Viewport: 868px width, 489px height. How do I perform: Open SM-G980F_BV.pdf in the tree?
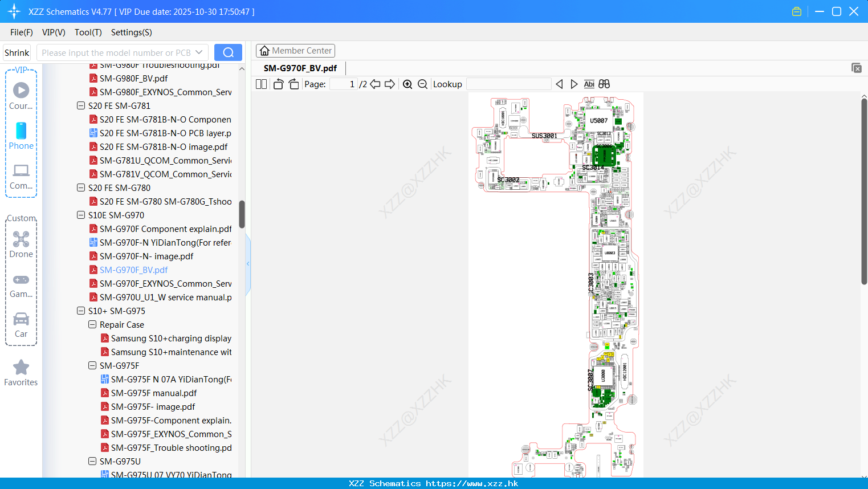coord(133,78)
